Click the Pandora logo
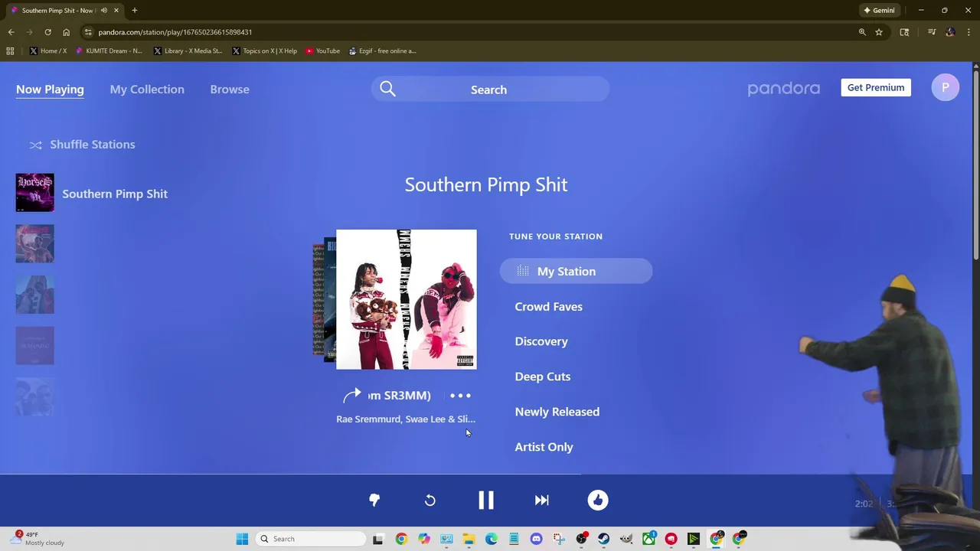The image size is (980, 551). [x=783, y=89]
